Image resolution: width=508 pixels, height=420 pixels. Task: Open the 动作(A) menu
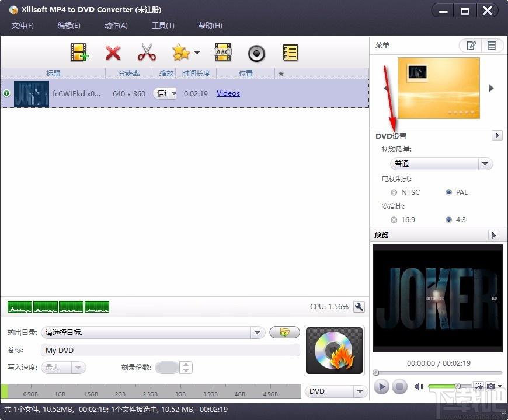116,25
